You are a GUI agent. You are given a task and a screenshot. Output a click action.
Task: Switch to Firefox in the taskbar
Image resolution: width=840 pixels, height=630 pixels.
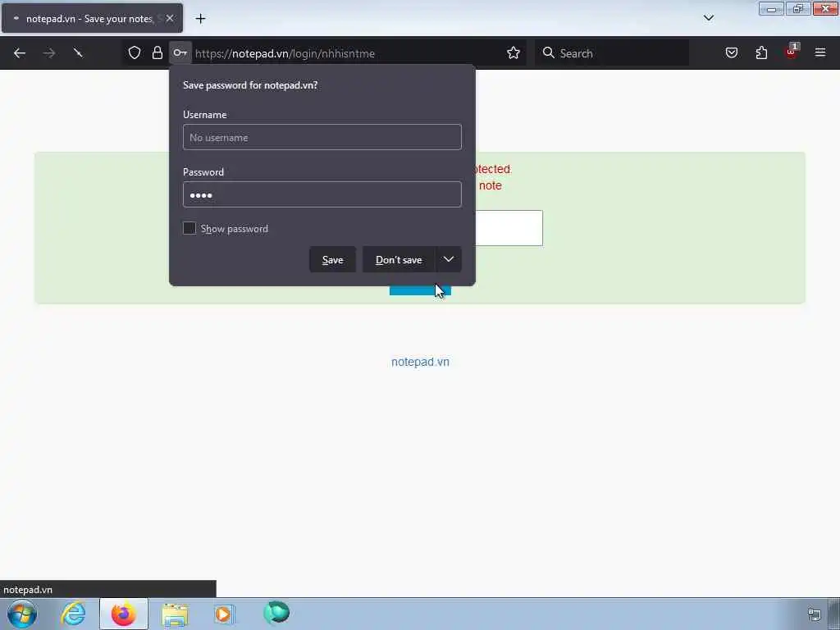pos(124,614)
